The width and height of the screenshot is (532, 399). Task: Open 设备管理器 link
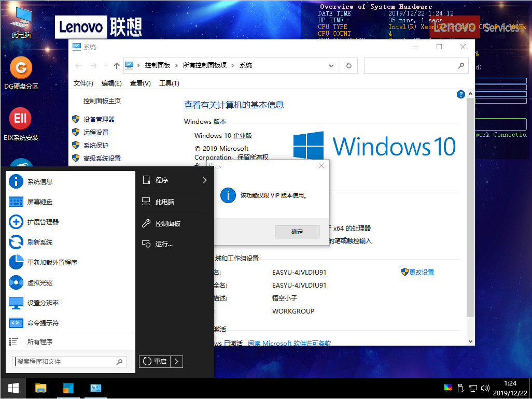(x=99, y=119)
